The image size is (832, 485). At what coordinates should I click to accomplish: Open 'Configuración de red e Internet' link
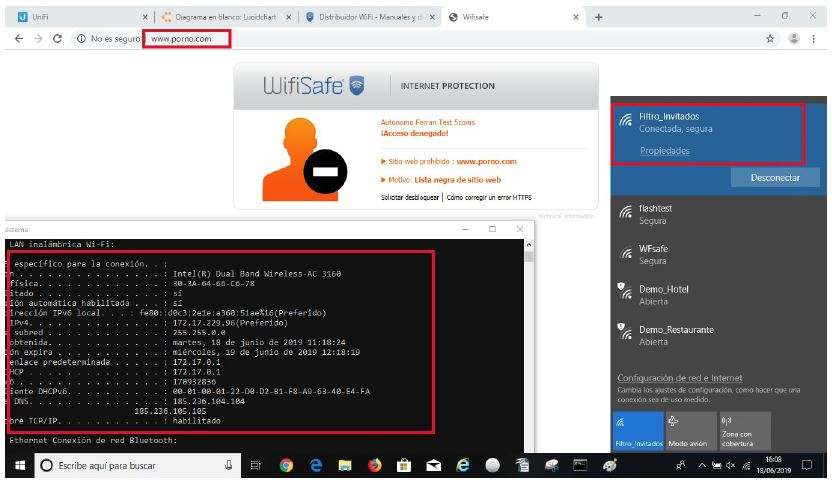click(680, 378)
